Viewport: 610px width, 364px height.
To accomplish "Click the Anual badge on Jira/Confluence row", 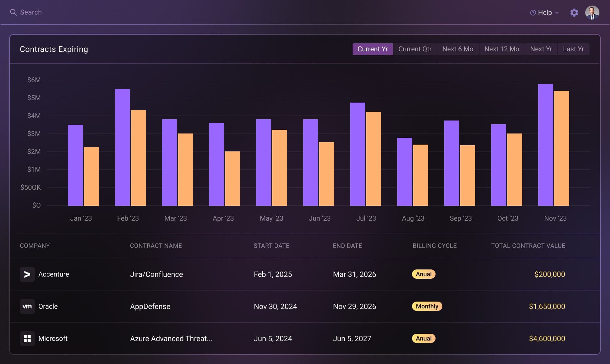I will pyautogui.click(x=424, y=274).
